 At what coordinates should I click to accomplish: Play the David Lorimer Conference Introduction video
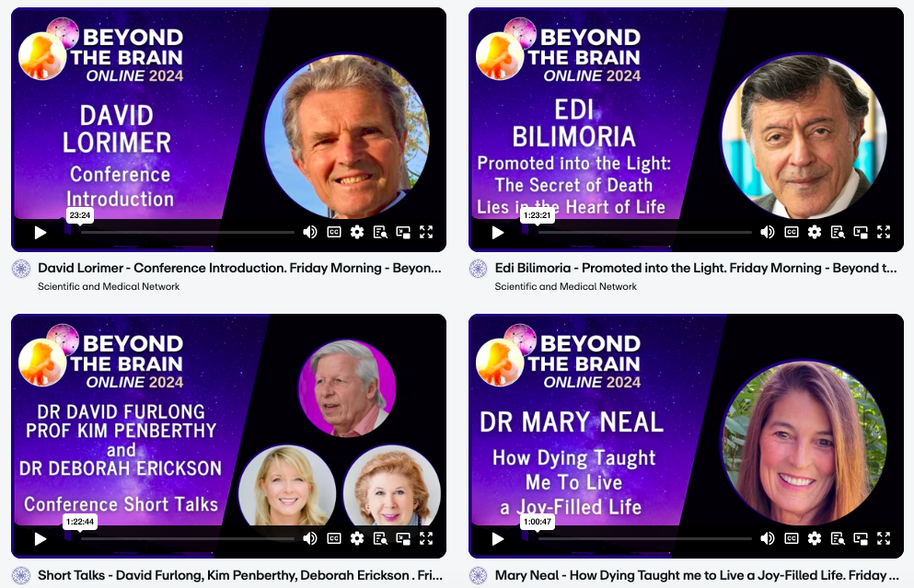tap(40, 233)
